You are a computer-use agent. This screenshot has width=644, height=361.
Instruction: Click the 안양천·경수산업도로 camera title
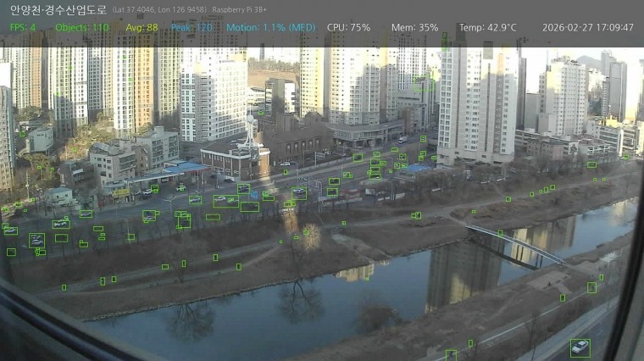click(58, 9)
